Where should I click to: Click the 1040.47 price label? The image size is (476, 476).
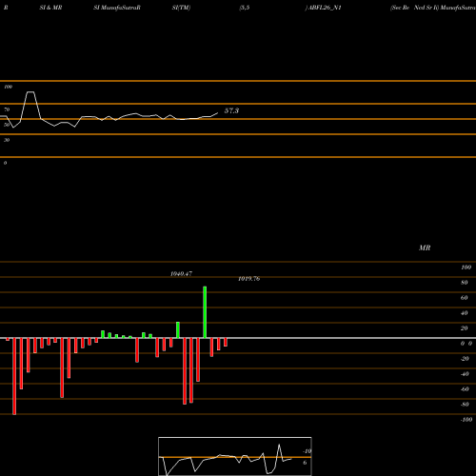point(181,273)
